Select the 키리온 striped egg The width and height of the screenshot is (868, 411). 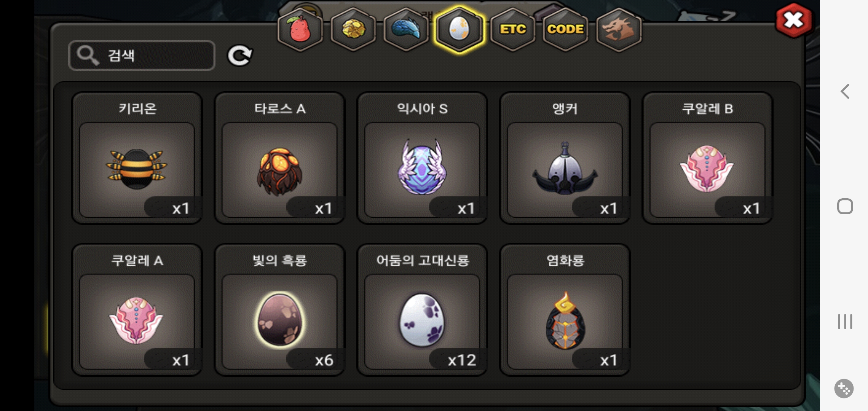[x=137, y=158]
